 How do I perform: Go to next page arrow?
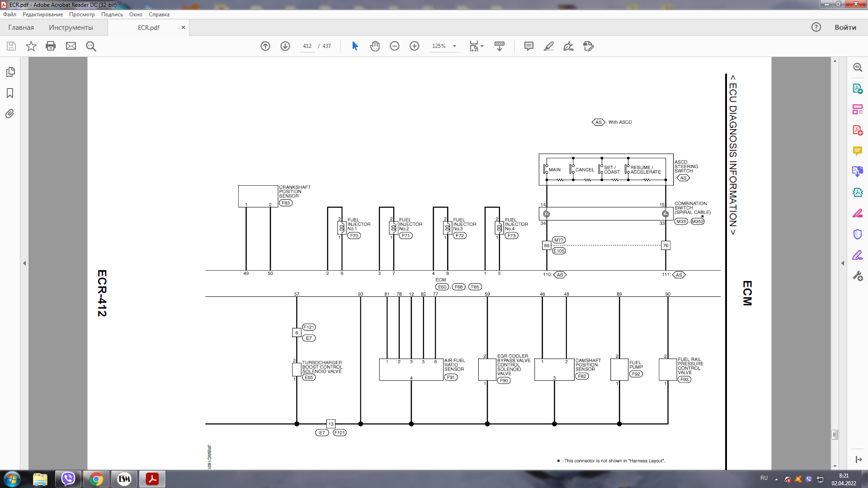(285, 46)
